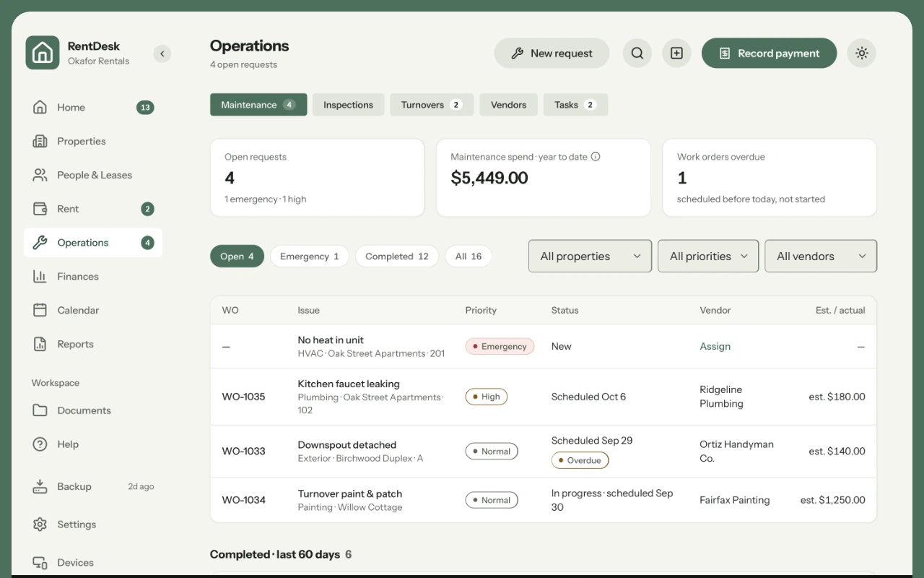This screenshot has height=578, width=924.
Task: Select the Open 4 filter chip
Action: coord(237,256)
